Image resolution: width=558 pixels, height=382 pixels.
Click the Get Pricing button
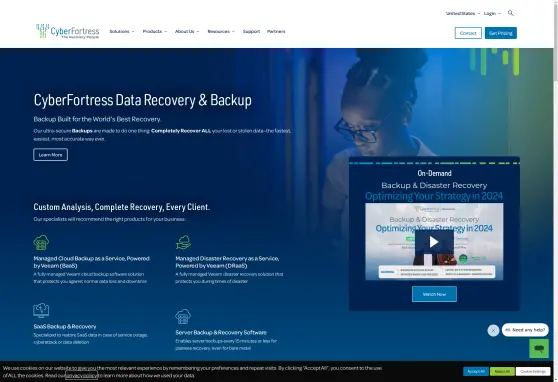coord(500,33)
